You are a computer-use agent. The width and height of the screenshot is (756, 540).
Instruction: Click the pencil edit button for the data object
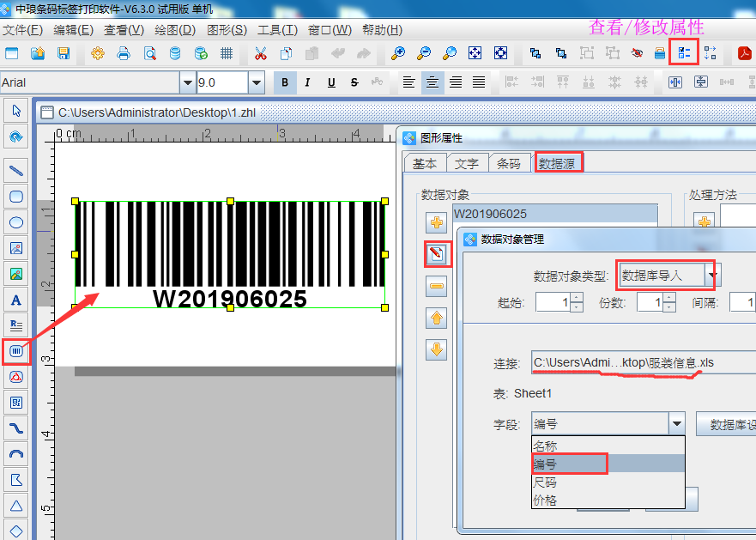click(437, 252)
